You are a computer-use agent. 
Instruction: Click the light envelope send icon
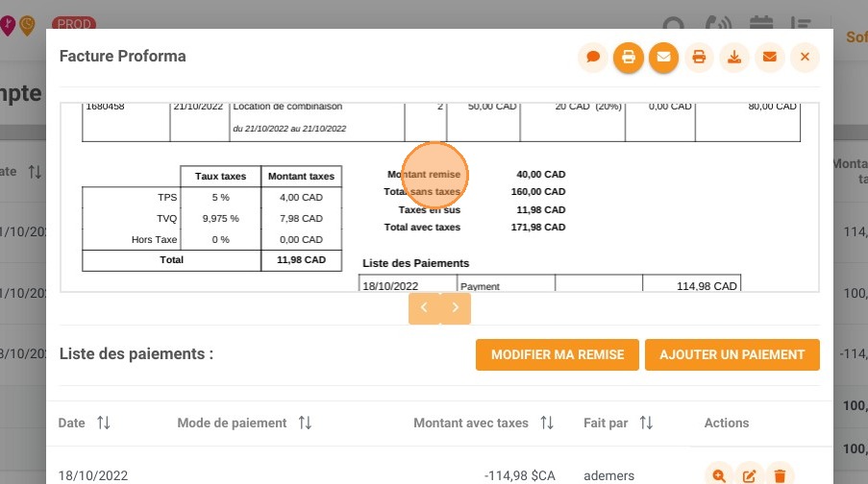(x=769, y=57)
